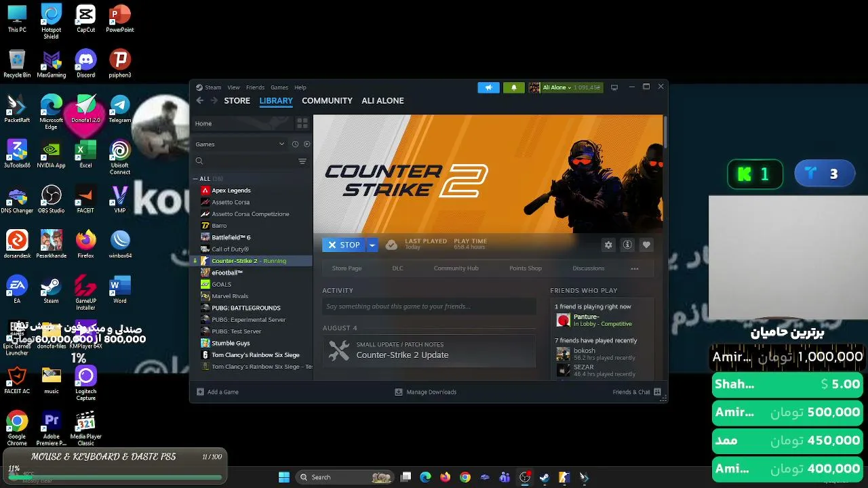Open CapCut desktop shortcut
868x488 pixels.
[85, 18]
